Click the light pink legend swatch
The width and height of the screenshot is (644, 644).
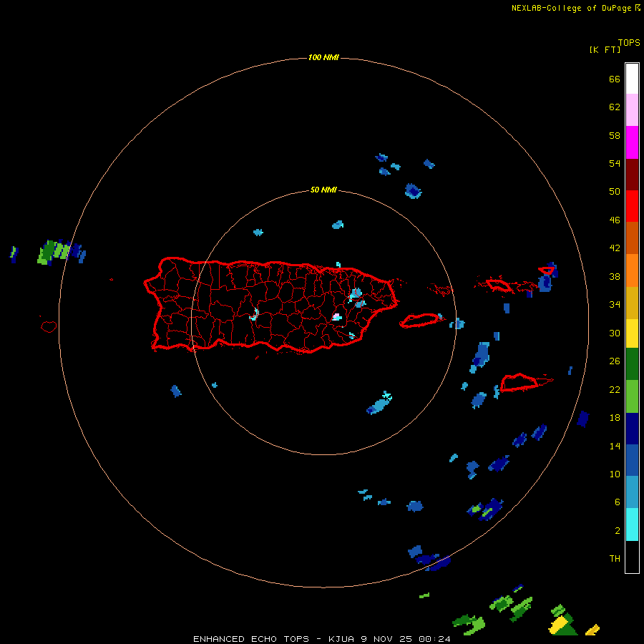[x=632, y=110]
